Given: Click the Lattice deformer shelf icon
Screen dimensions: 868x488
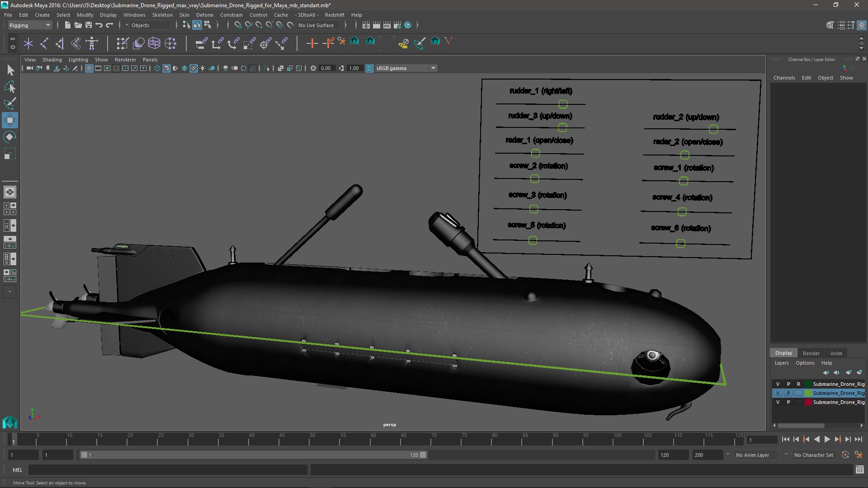Looking at the screenshot, I should click(x=154, y=43).
